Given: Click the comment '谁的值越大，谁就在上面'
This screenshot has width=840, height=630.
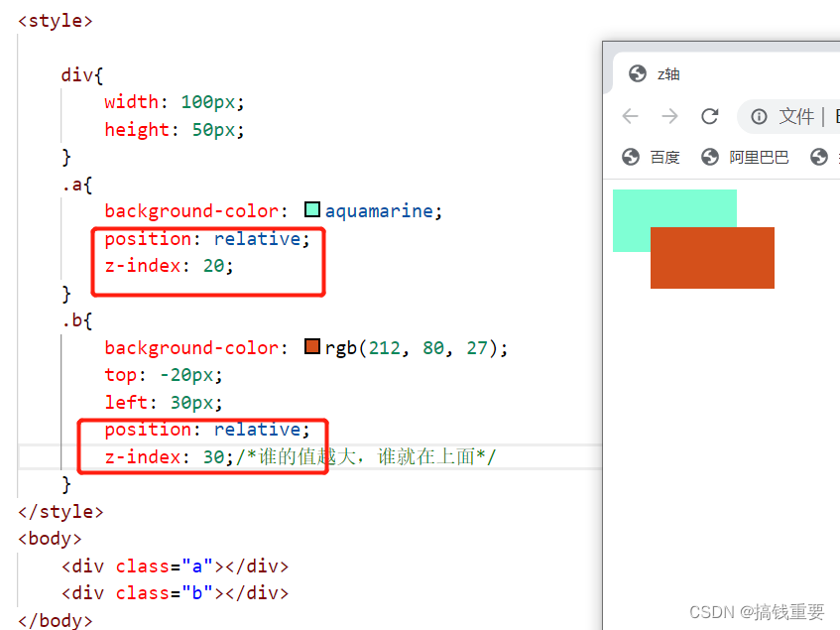Looking at the screenshot, I should pos(368,456).
